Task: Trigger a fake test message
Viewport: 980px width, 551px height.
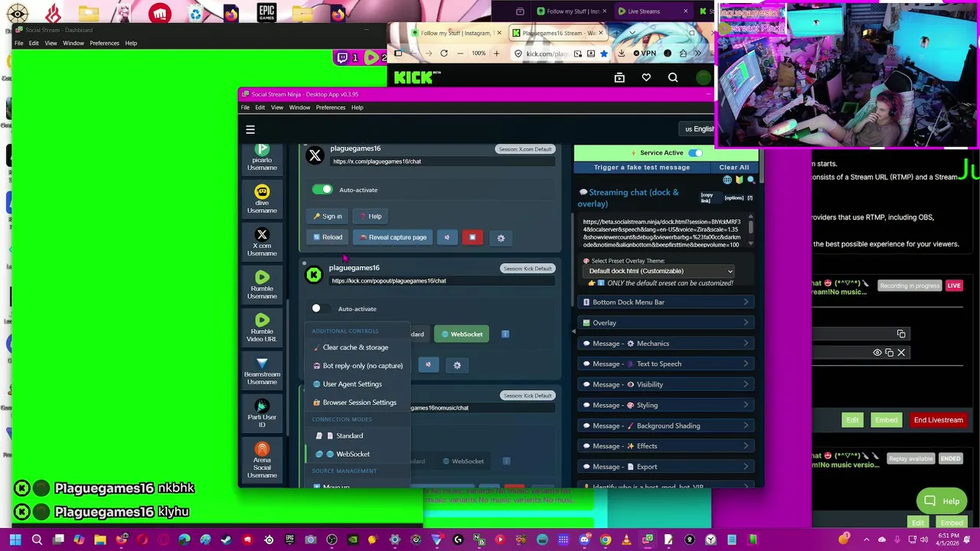Action: (x=642, y=168)
